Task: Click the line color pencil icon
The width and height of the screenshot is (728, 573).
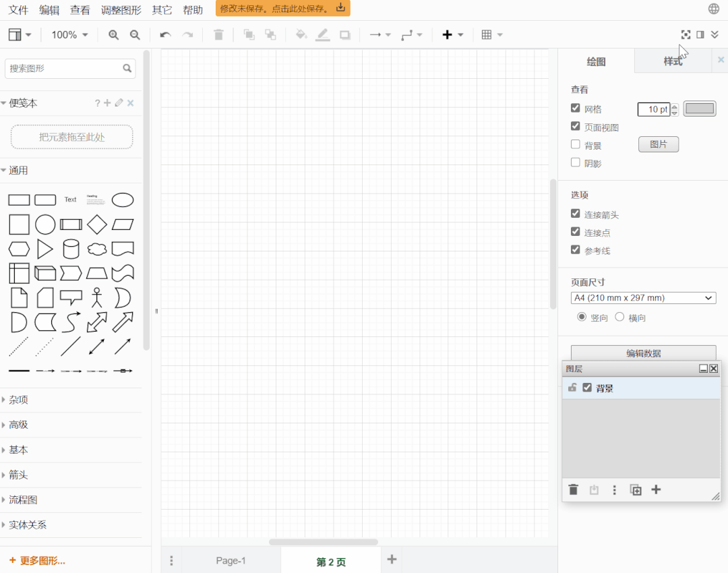Action: point(323,35)
